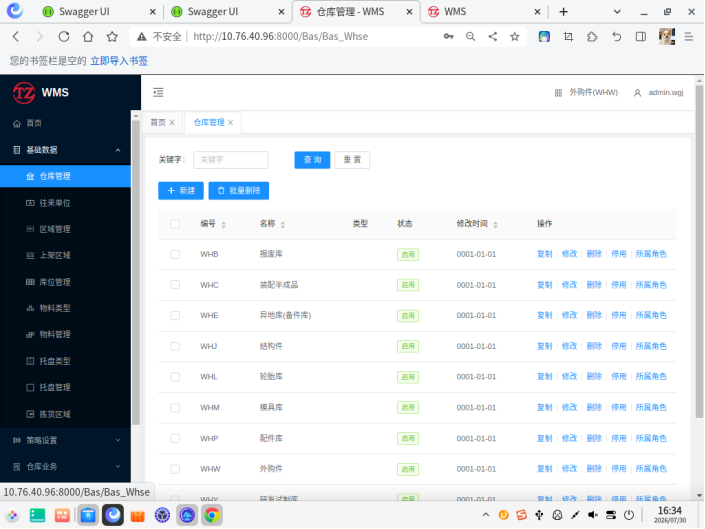Select 仓库管理 in the sidebar
705x529 pixels.
point(65,176)
